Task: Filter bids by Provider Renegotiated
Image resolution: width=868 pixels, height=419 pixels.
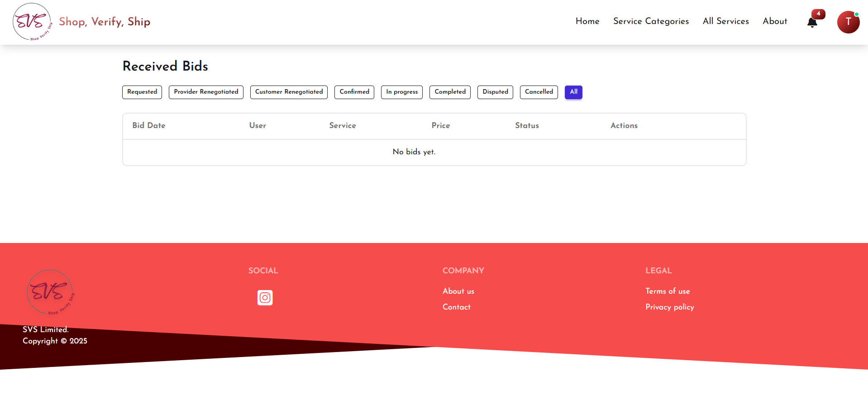Action: [206, 92]
